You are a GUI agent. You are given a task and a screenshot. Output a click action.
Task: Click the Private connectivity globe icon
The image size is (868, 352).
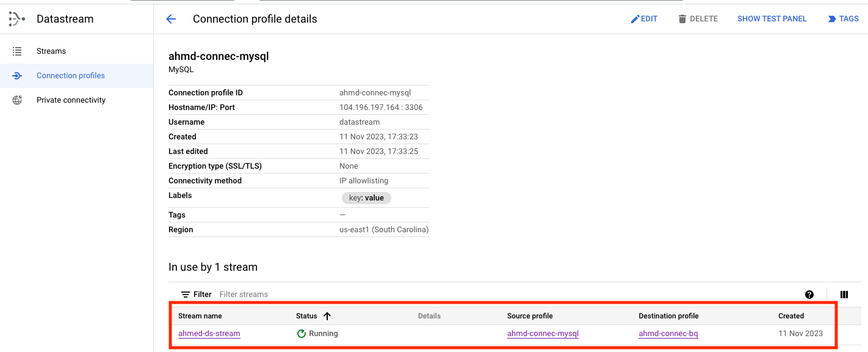(x=17, y=100)
